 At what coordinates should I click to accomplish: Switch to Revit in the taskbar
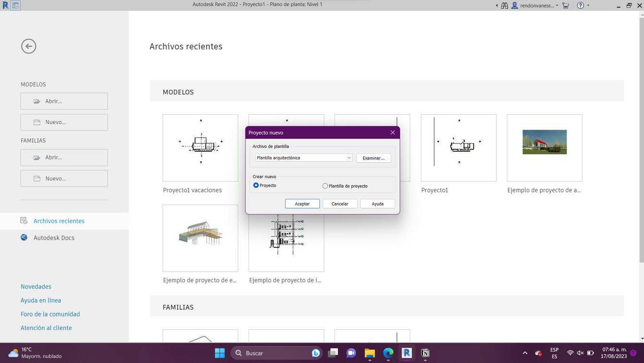pos(406,353)
